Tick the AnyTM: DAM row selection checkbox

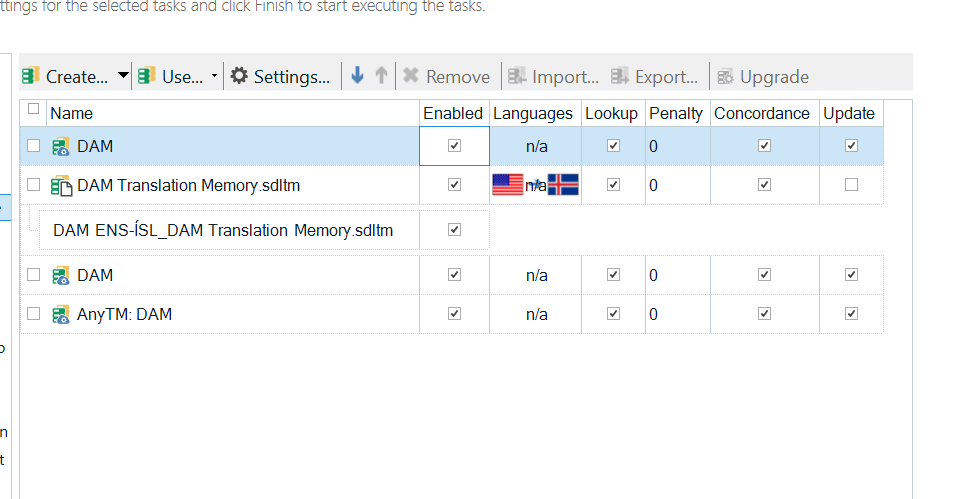(33, 314)
